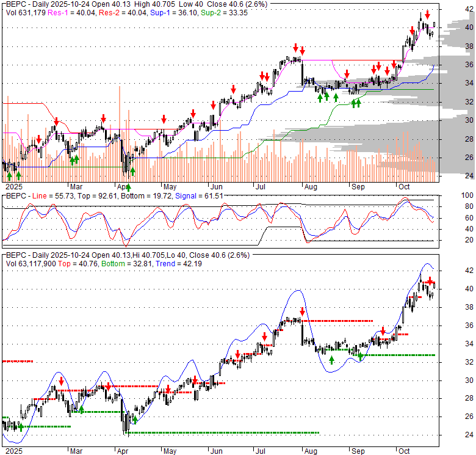Select the Mar axis label under the top chart
This screenshot has width=476, height=455.
(x=76, y=187)
